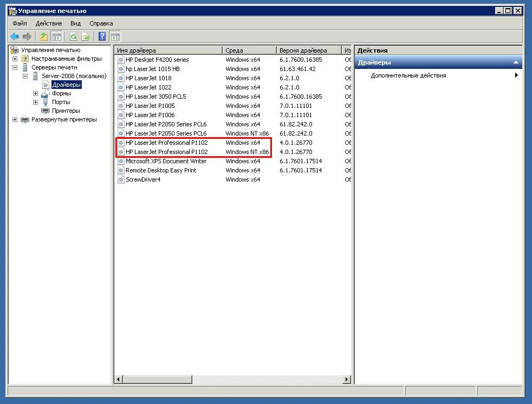Click hp LaserJet 1015 HB driver icon

[x=121, y=69]
